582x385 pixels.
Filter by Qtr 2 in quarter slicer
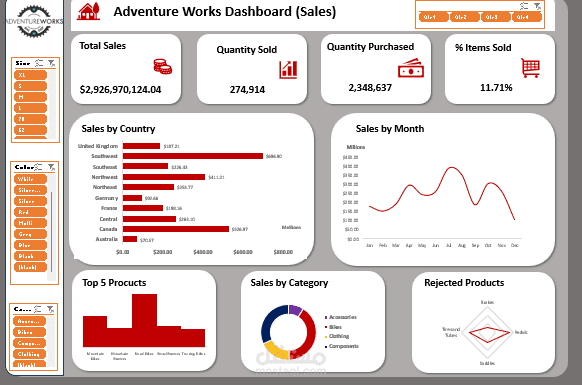tap(464, 17)
